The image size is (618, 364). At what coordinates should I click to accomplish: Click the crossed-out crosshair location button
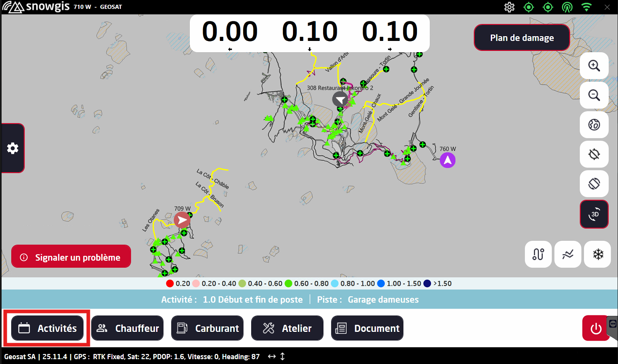click(x=594, y=154)
